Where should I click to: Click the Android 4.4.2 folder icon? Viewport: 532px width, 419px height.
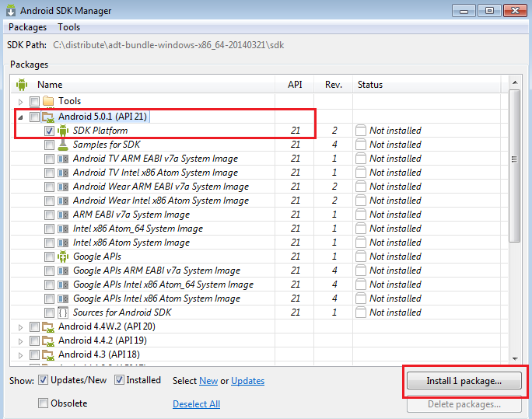pyautogui.click(x=48, y=341)
